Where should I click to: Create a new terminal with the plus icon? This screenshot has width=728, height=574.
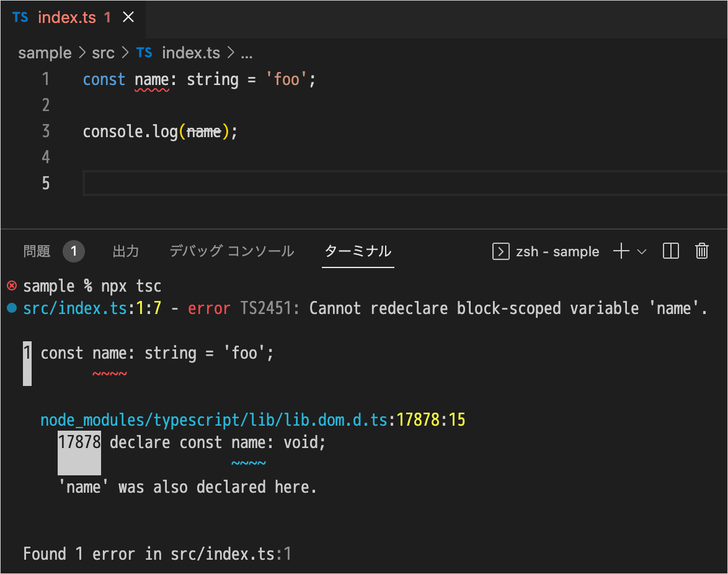tap(621, 251)
